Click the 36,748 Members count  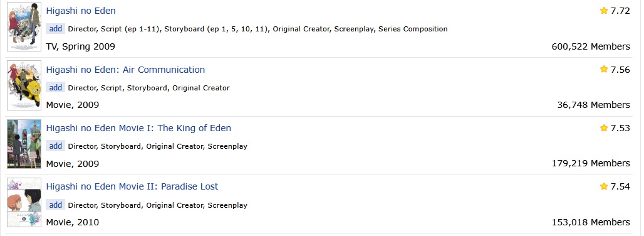click(x=593, y=105)
